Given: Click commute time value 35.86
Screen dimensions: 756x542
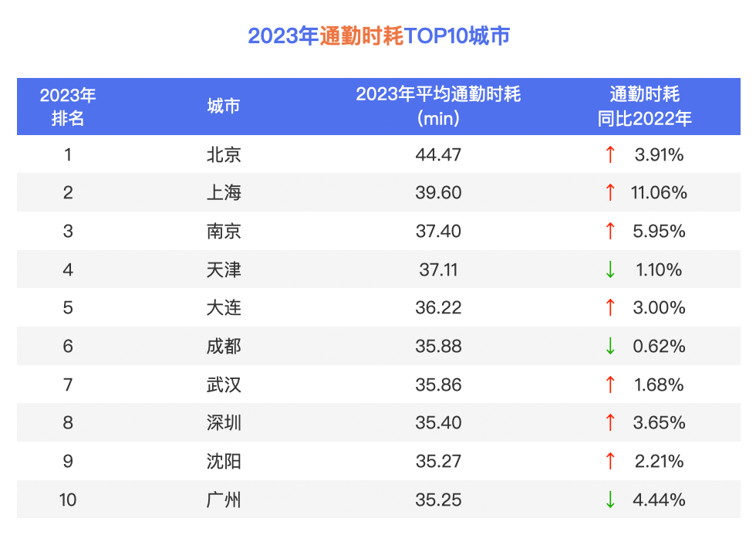Looking at the screenshot, I should click(x=438, y=384).
